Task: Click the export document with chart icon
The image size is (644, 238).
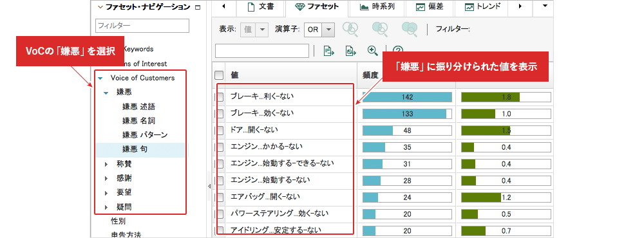Action: tap(351, 51)
